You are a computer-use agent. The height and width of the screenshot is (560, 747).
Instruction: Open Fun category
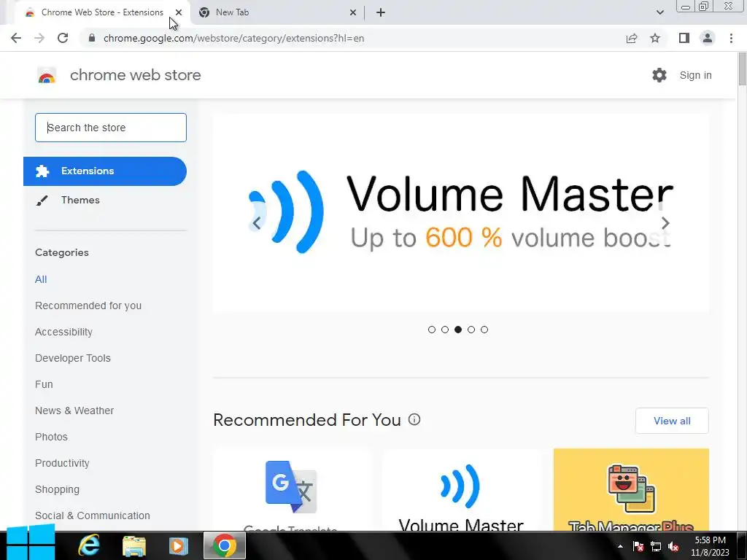(x=44, y=384)
